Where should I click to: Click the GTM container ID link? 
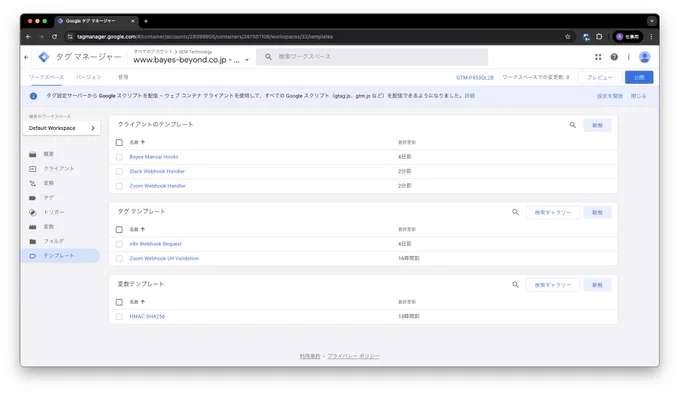475,78
